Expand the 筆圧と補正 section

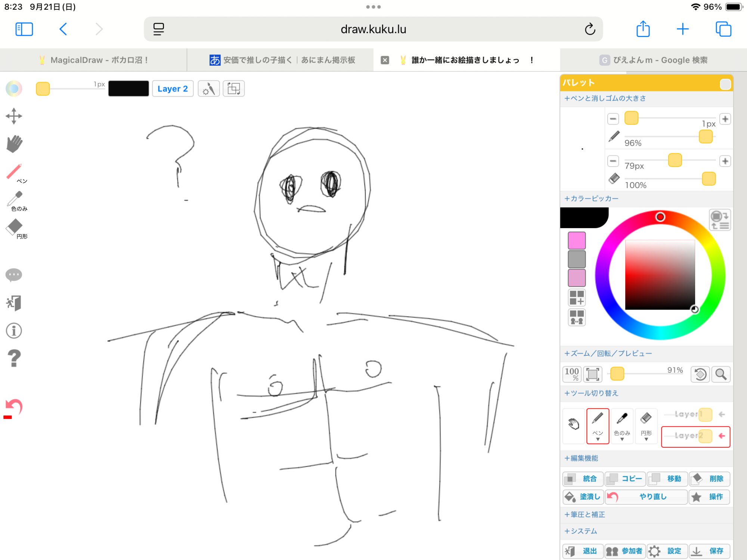point(585,514)
